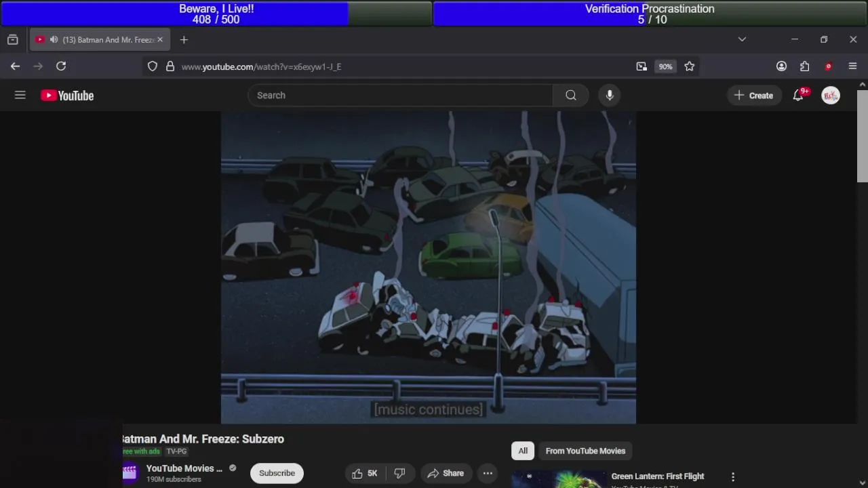868x488 pixels.
Task: Go back to the previous page
Action: click(x=15, y=66)
